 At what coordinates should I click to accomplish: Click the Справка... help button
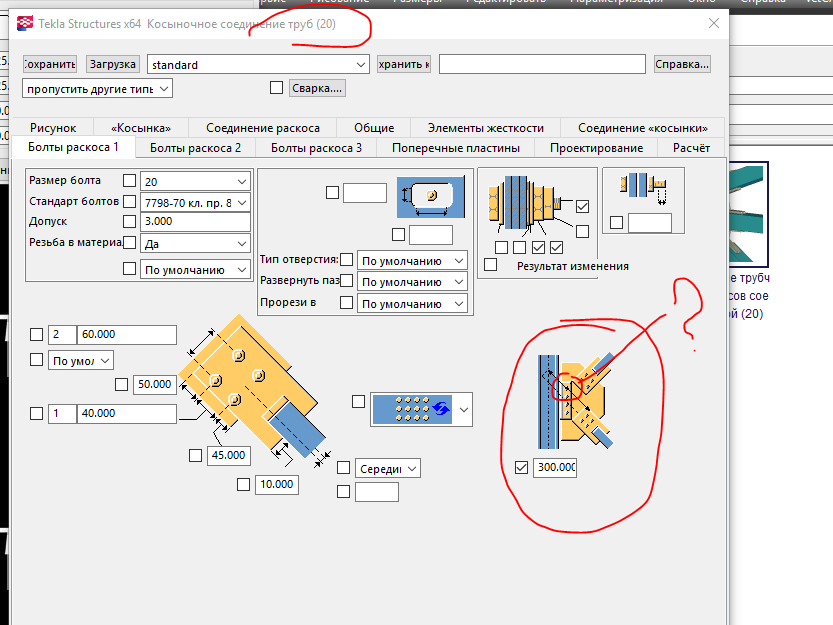point(682,64)
